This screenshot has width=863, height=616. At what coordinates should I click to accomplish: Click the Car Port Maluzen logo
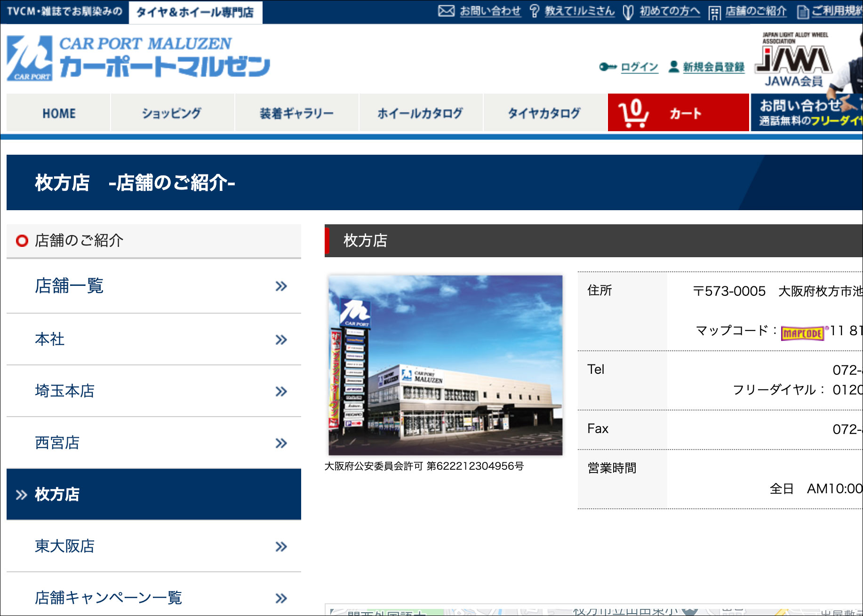[138, 58]
